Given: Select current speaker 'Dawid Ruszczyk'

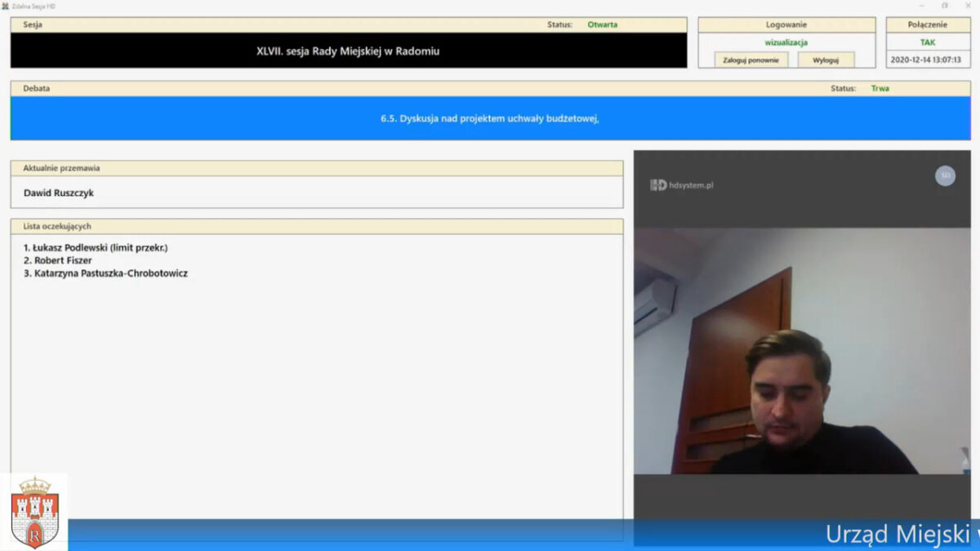Looking at the screenshot, I should [59, 193].
